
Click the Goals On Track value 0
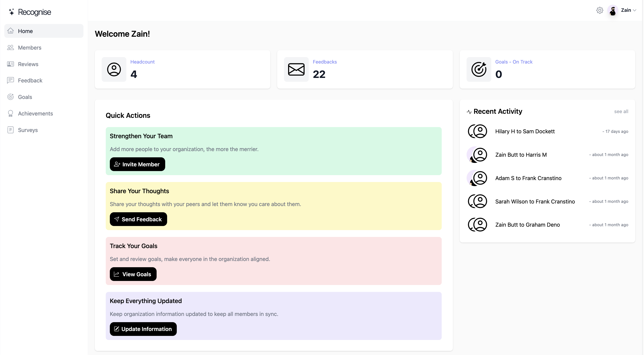click(x=499, y=74)
